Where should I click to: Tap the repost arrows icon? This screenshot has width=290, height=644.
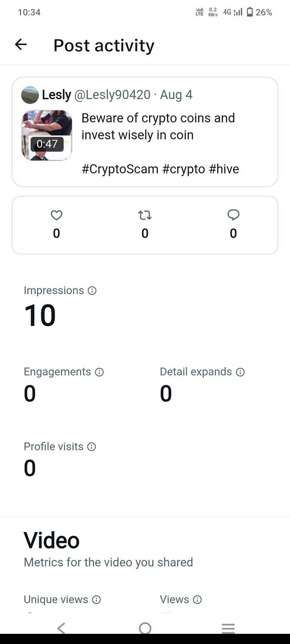click(x=145, y=215)
